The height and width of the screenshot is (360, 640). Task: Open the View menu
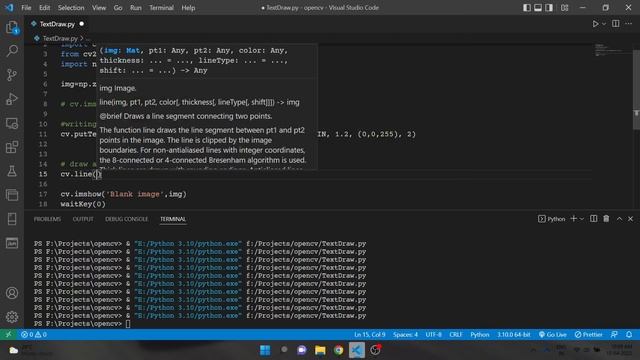99,8
